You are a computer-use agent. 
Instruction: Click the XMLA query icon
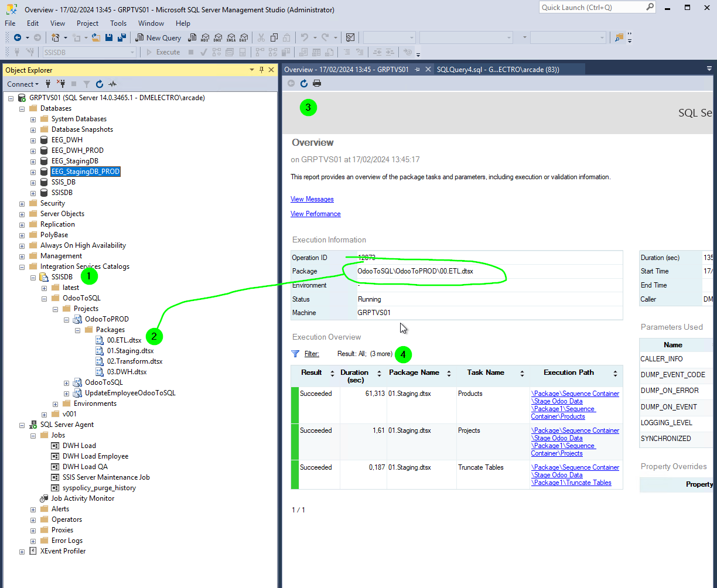231,37
